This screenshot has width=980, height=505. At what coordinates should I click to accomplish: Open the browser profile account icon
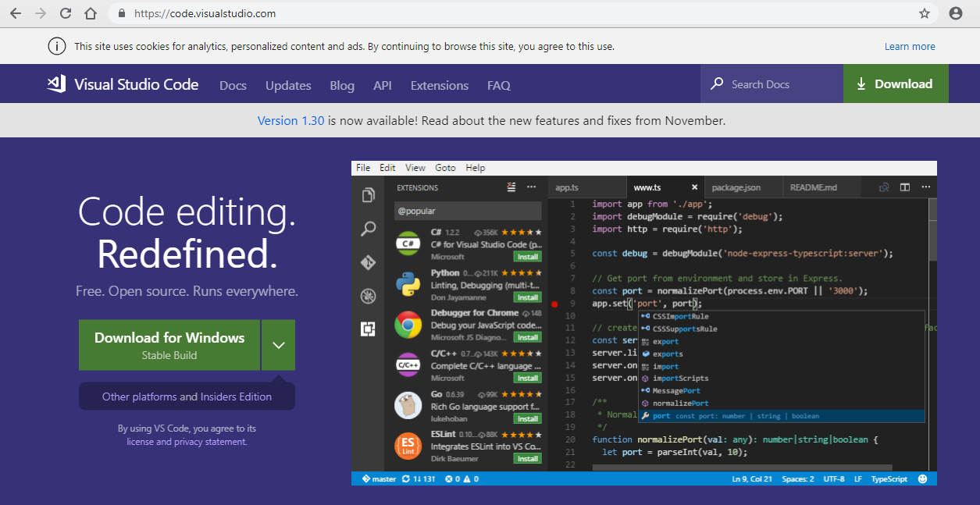pyautogui.click(x=956, y=13)
